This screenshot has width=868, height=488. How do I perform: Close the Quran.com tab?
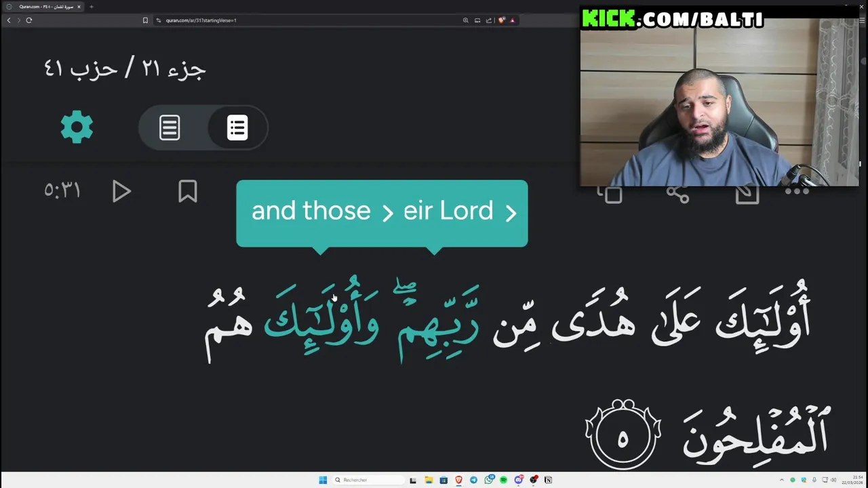coord(79,7)
